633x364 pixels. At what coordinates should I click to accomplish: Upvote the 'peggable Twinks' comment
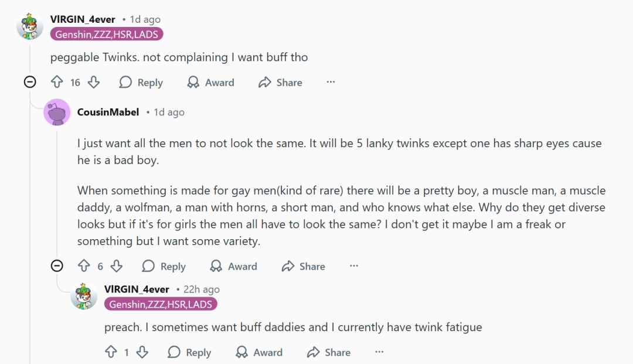click(x=57, y=83)
